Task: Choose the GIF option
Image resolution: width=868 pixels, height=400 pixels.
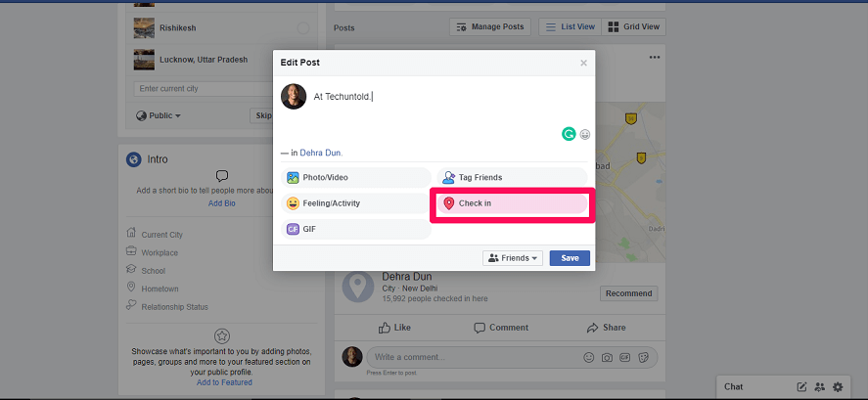Action: [356, 229]
